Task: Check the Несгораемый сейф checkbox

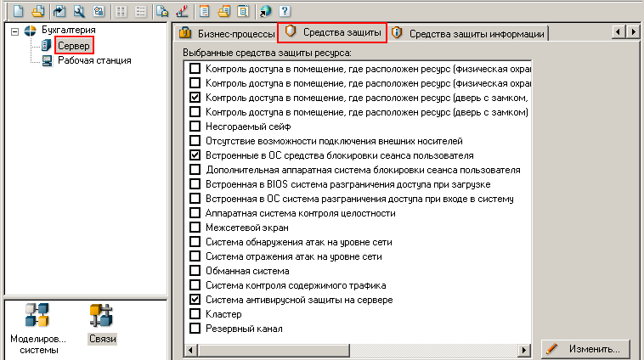Action: (x=195, y=126)
